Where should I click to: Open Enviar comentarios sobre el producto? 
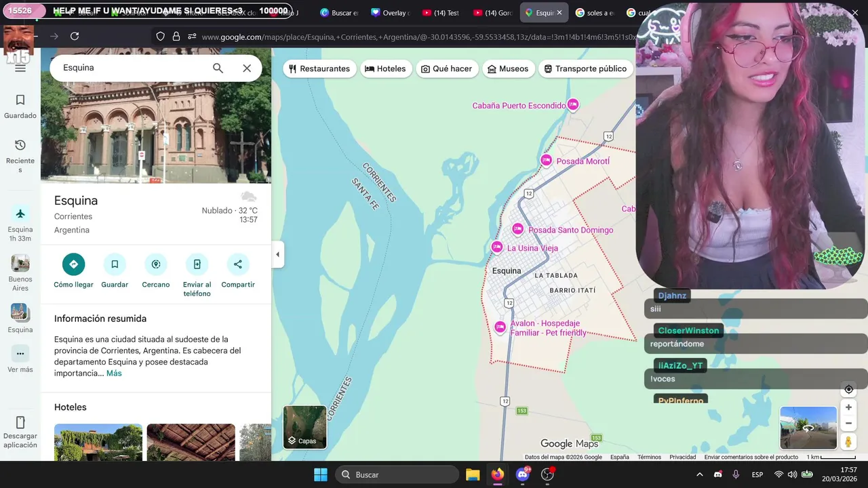click(751, 457)
